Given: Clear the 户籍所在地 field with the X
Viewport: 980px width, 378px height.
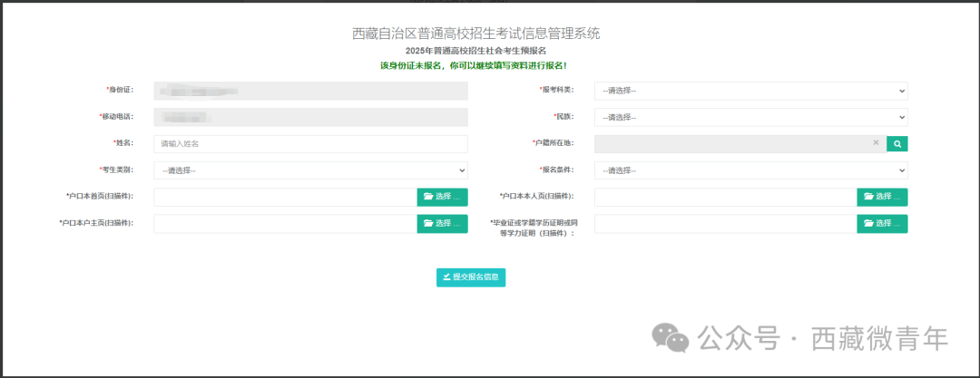Looking at the screenshot, I should [x=876, y=143].
